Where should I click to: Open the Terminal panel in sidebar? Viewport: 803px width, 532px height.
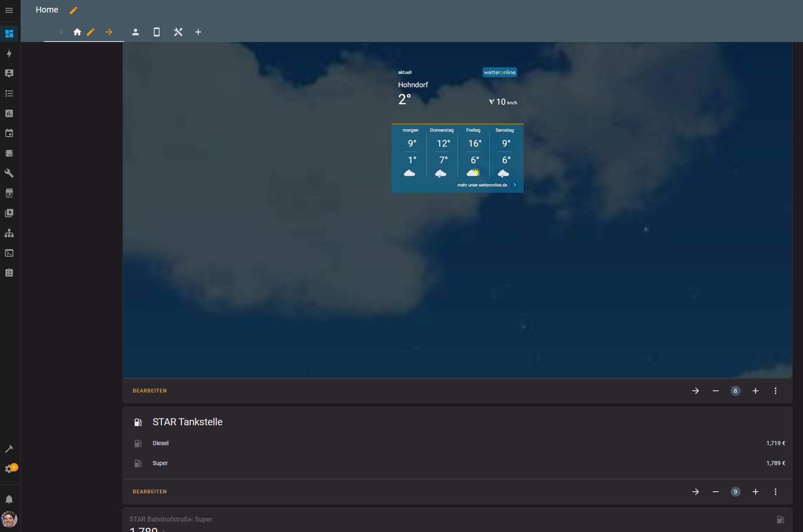9,253
